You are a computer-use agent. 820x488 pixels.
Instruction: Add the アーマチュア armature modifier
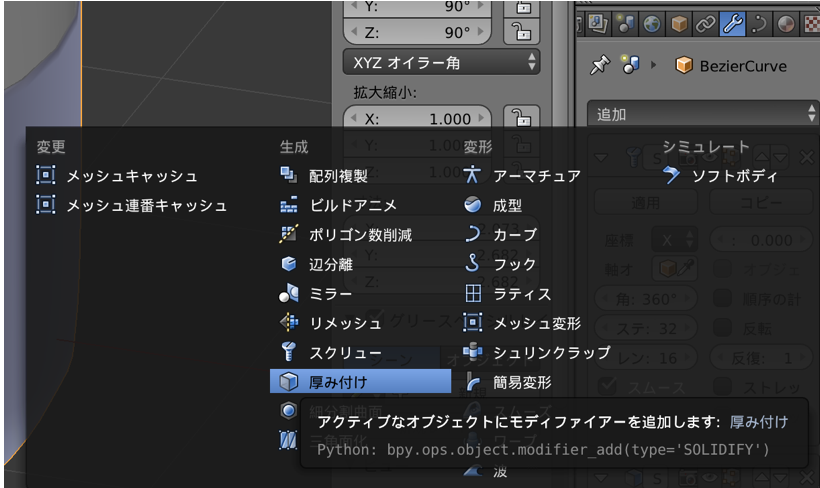(x=522, y=176)
